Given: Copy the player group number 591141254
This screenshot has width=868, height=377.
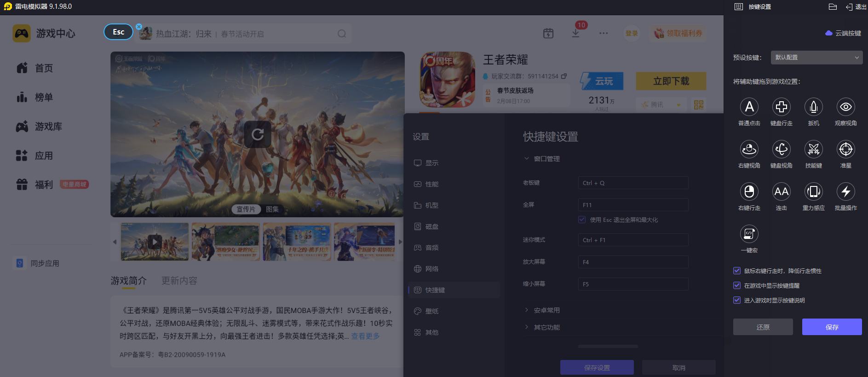Looking at the screenshot, I should click(564, 76).
